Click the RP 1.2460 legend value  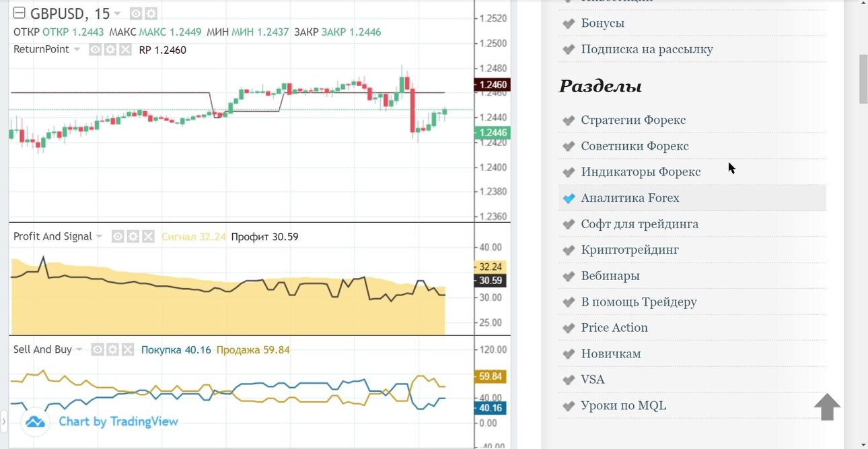coord(163,50)
